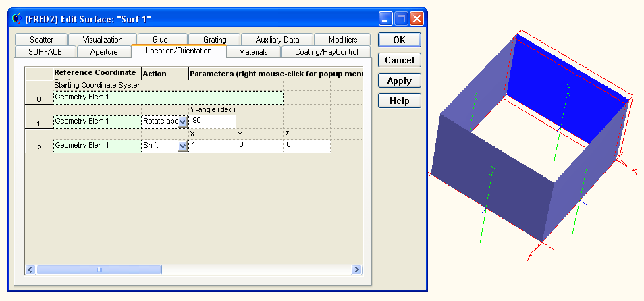Open Help for this dialog
Screen dimensions: 644x301
point(400,101)
